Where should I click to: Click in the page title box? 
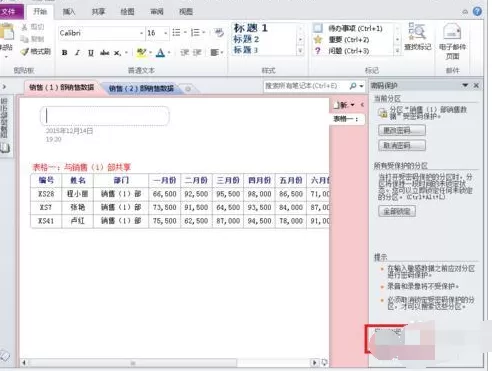click(x=105, y=116)
